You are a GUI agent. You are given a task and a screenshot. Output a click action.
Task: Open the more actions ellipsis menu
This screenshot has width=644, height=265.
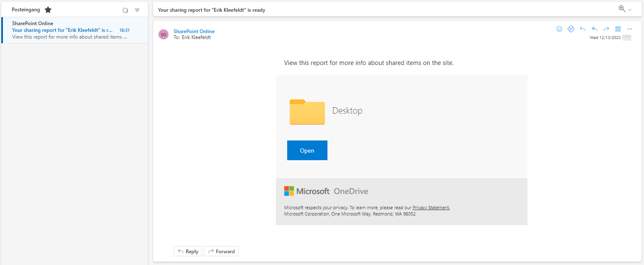pos(629,29)
